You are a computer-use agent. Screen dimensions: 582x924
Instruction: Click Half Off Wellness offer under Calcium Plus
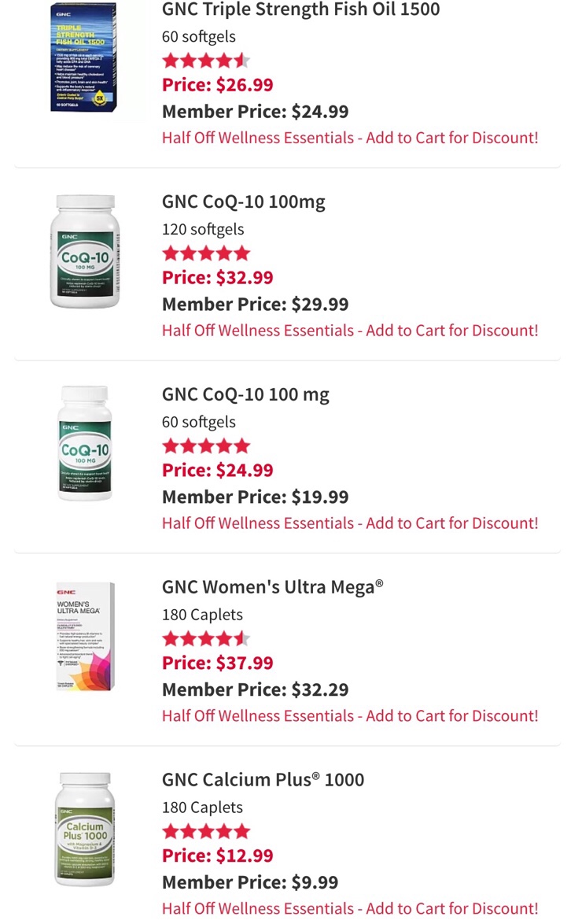point(350,909)
